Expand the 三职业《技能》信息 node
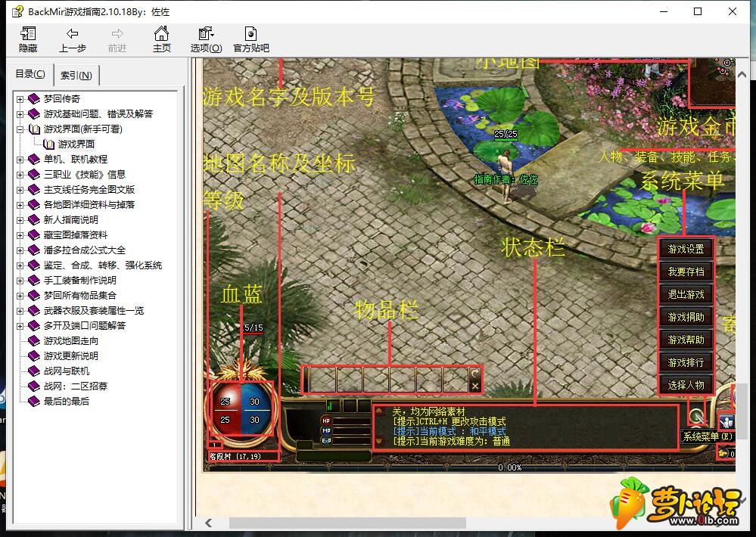Image resolution: width=756 pixels, height=537 pixels. click(x=20, y=175)
